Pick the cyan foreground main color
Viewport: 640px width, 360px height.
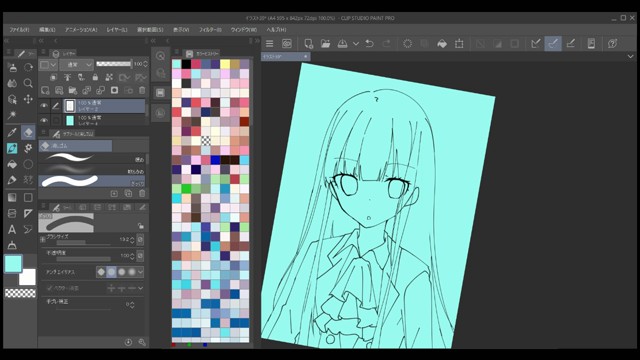[x=13, y=264]
